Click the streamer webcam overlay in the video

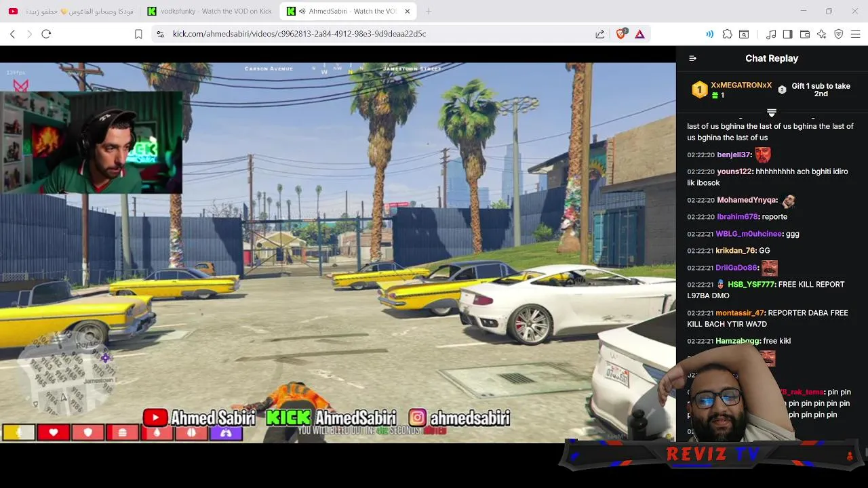91,143
